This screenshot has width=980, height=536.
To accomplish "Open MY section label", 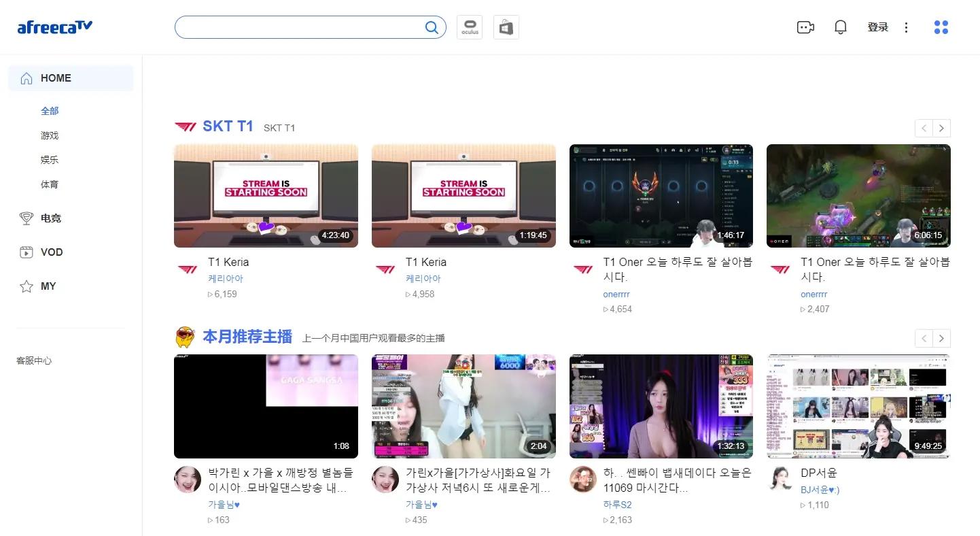I will click(x=48, y=286).
